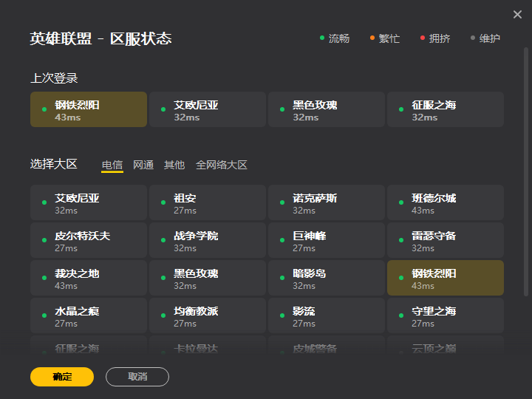Click the 拥挤 red status legend

435,38
